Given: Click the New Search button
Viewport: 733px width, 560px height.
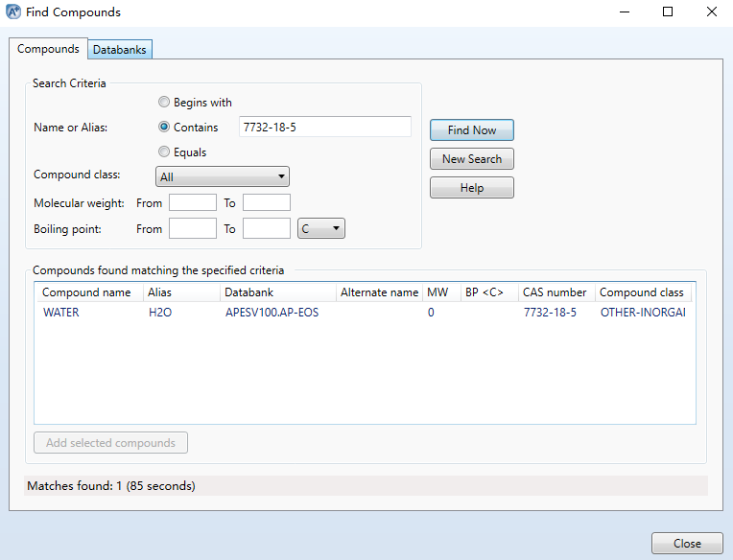Looking at the screenshot, I should coord(472,159).
